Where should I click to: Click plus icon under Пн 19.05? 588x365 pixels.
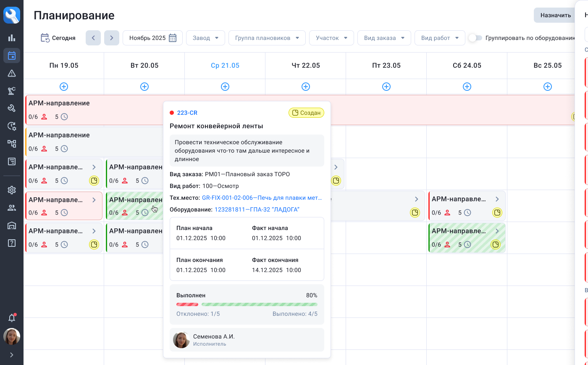point(64,87)
